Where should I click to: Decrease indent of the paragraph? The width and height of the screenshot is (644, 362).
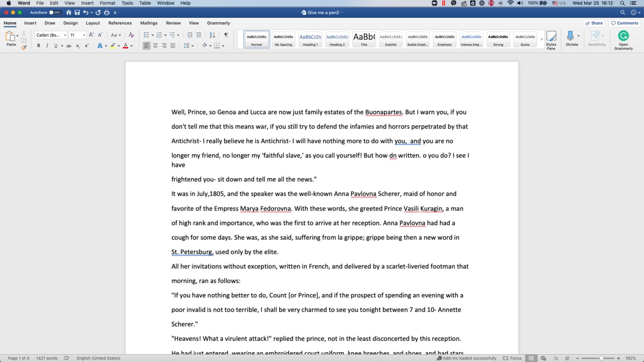pos(190,35)
